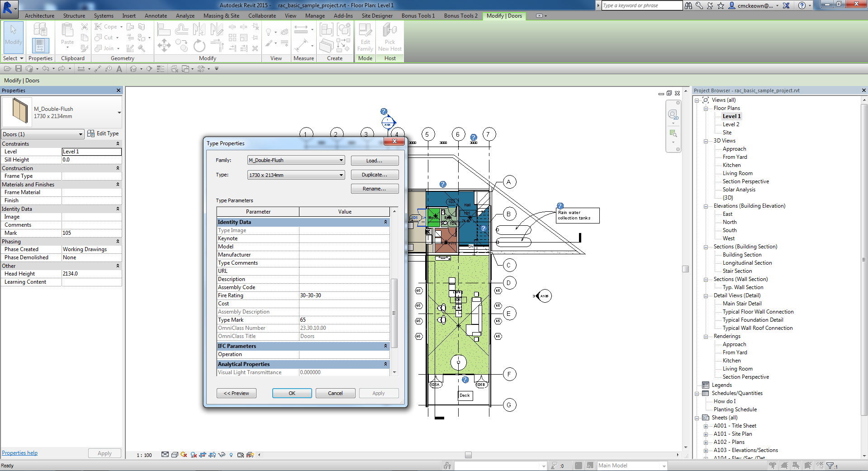Click the Save icon in quick access toolbar
The image size is (868, 471).
click(x=19, y=69)
